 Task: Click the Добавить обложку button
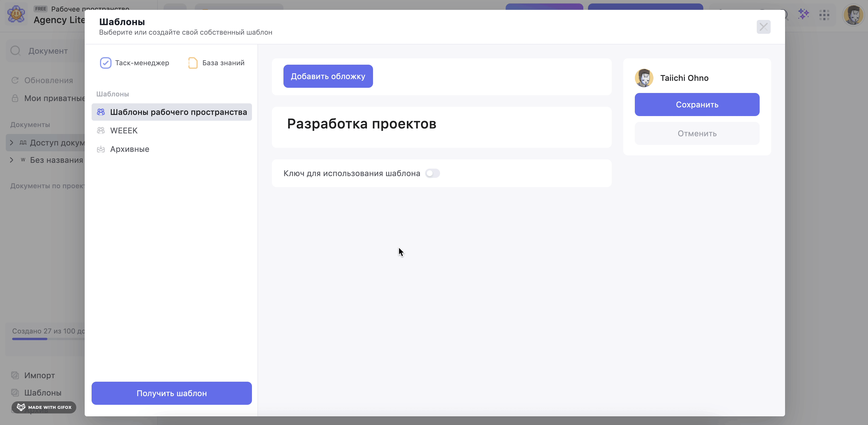point(328,76)
